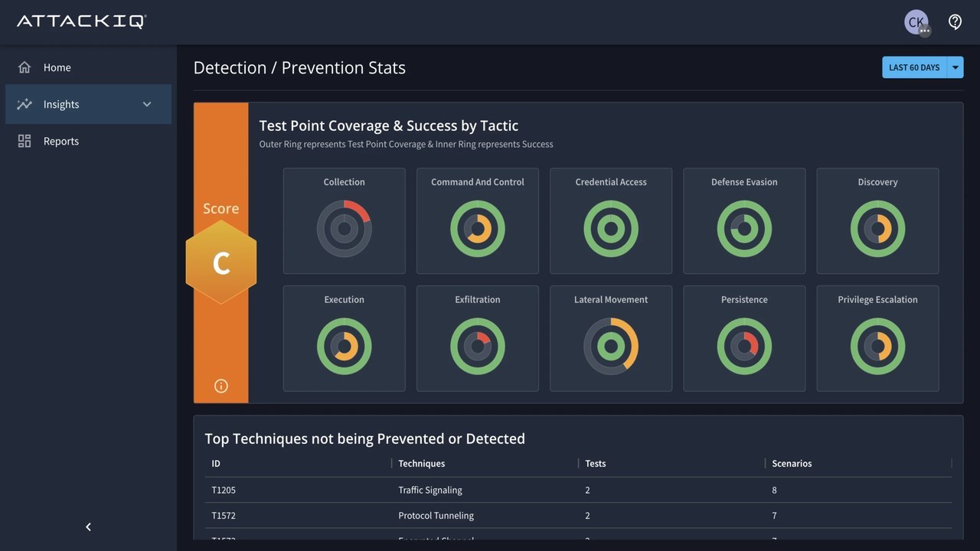The width and height of the screenshot is (980, 551).
Task: Expand the Insights menu chevron
Action: pyautogui.click(x=147, y=104)
